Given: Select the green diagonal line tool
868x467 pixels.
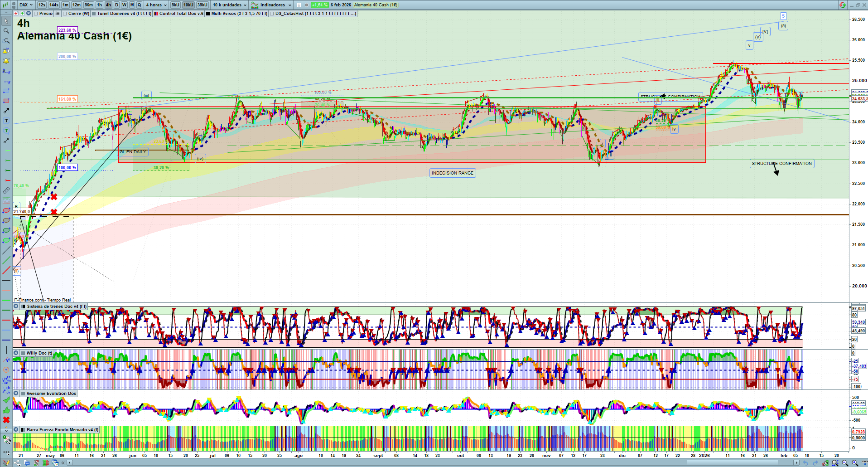Looking at the screenshot, I should pyautogui.click(x=6, y=260).
